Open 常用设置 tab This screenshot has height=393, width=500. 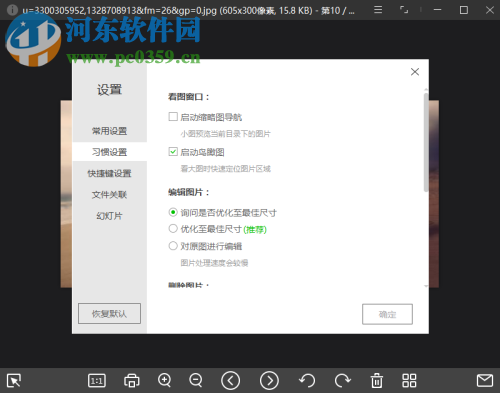point(109,131)
